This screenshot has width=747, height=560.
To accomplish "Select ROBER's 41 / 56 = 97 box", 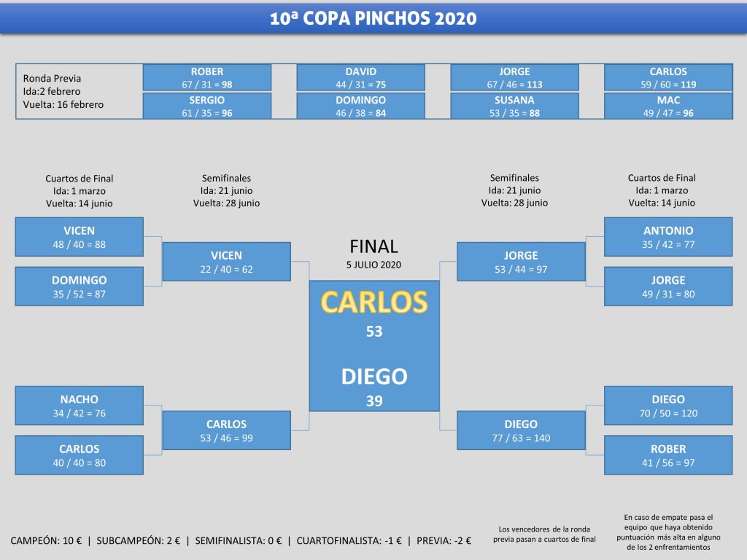I will point(668,456).
